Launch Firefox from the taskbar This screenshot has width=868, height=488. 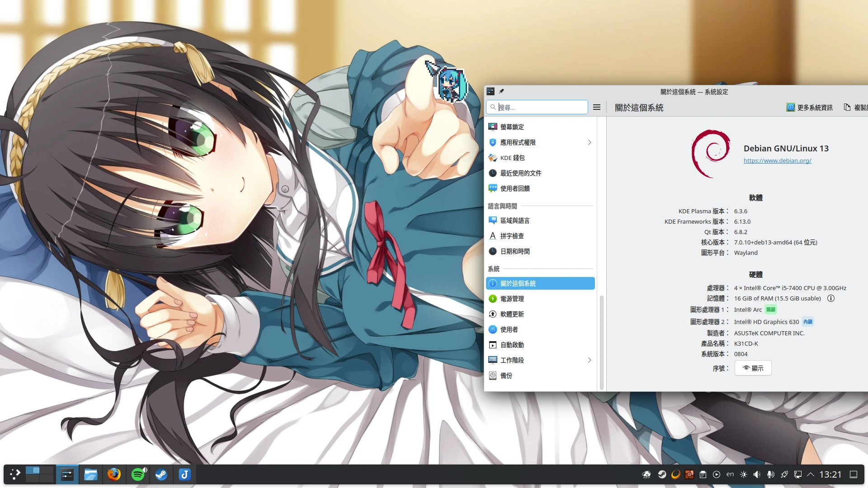(114, 474)
